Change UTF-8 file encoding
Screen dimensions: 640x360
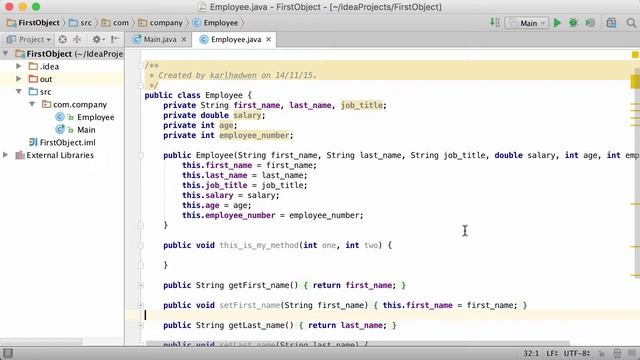pyautogui.click(x=577, y=353)
